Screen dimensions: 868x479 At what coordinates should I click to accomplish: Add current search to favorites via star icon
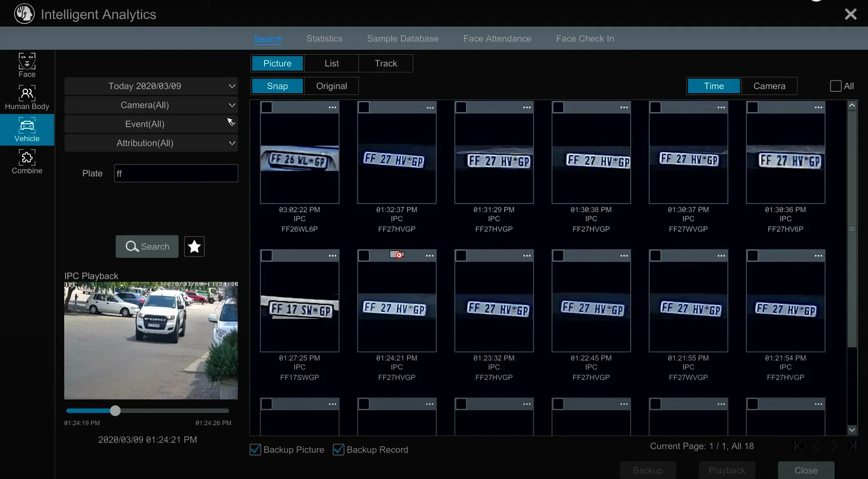(x=194, y=247)
